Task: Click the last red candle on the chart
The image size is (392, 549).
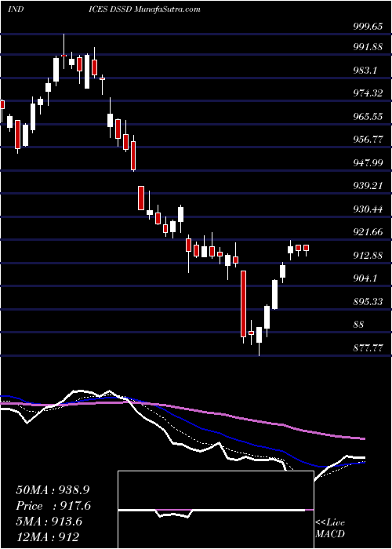Action: [307, 248]
